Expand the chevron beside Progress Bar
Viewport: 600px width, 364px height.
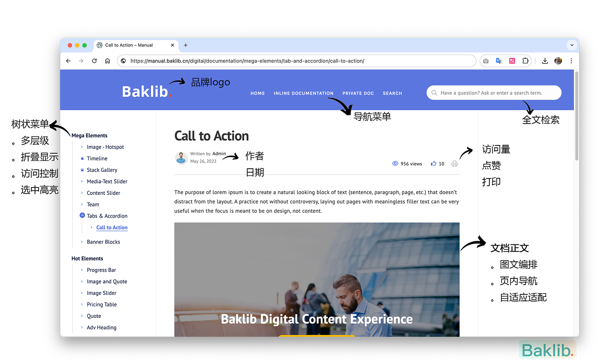point(82,270)
